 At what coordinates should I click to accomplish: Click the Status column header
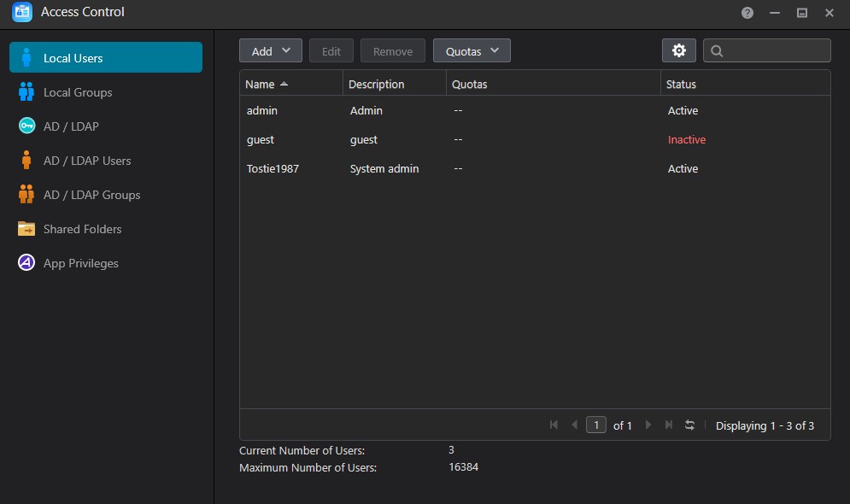(745, 84)
